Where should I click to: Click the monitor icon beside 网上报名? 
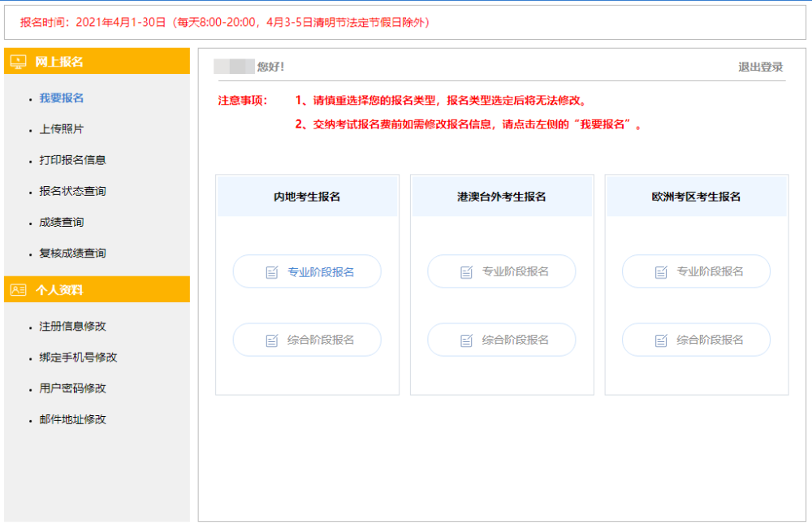pyautogui.click(x=18, y=63)
